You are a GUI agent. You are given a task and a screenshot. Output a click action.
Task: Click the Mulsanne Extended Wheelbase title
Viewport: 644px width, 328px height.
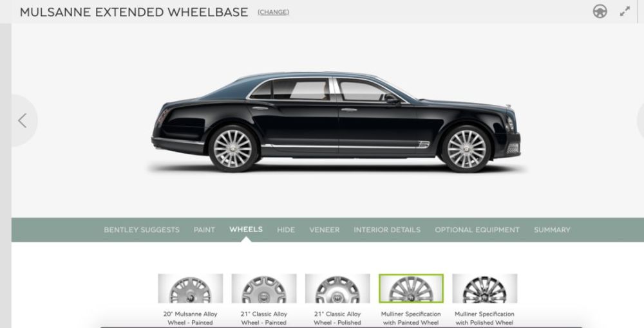click(134, 12)
